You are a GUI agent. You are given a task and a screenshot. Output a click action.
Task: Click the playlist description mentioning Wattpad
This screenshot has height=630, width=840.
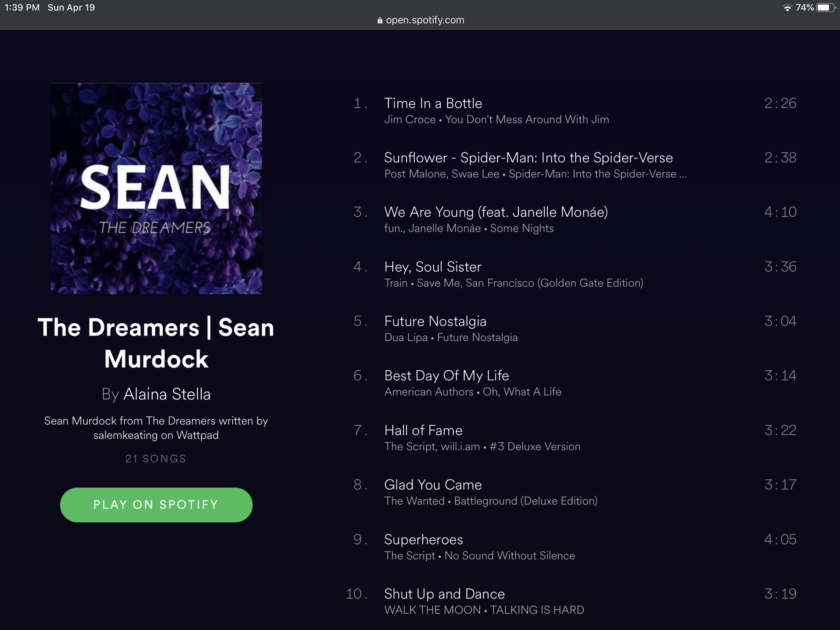156,428
